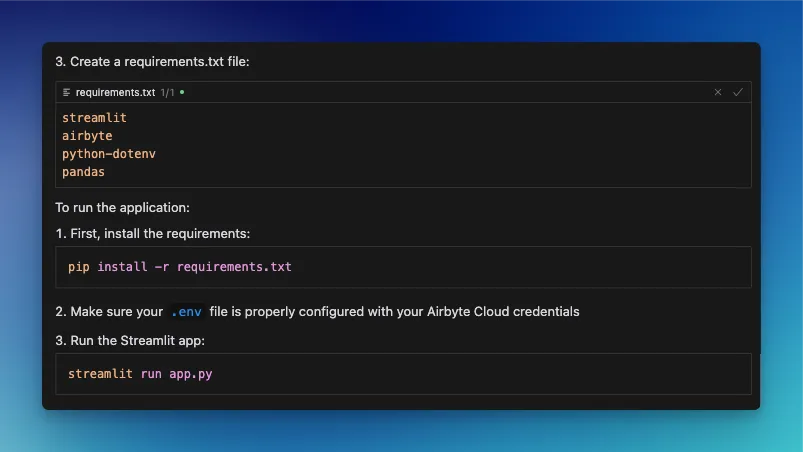Click the 'Airbyte Cloud credentials' text
The width and height of the screenshot is (803, 452).
click(503, 312)
